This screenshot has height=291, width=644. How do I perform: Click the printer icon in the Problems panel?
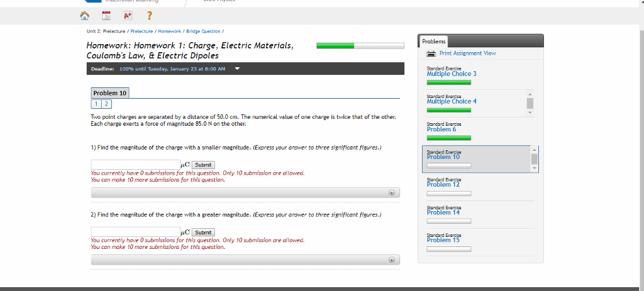coord(431,53)
